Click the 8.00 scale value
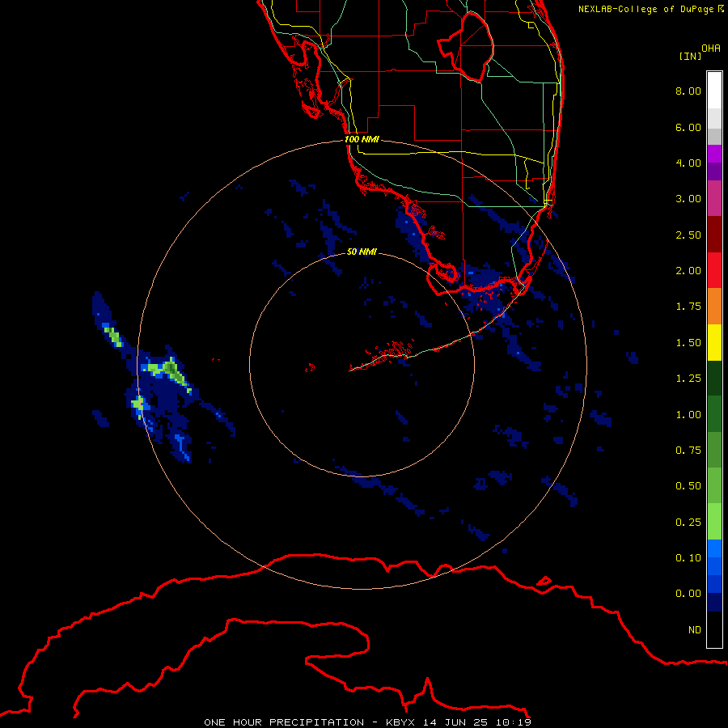728x728 pixels. click(x=688, y=91)
